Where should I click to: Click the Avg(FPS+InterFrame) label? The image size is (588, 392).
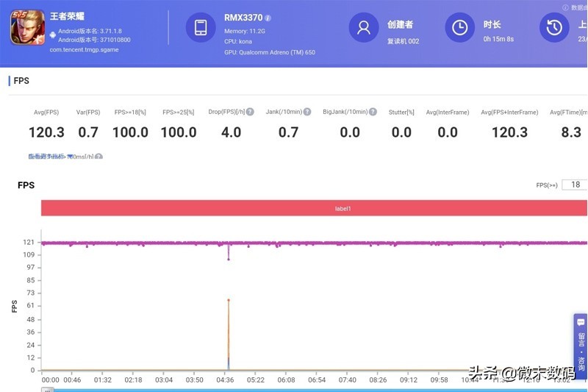click(509, 113)
